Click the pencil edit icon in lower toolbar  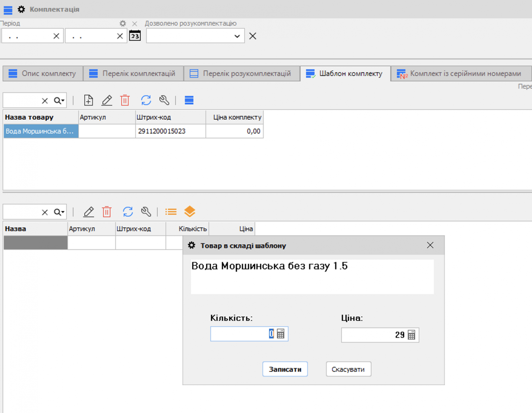pyautogui.click(x=89, y=212)
